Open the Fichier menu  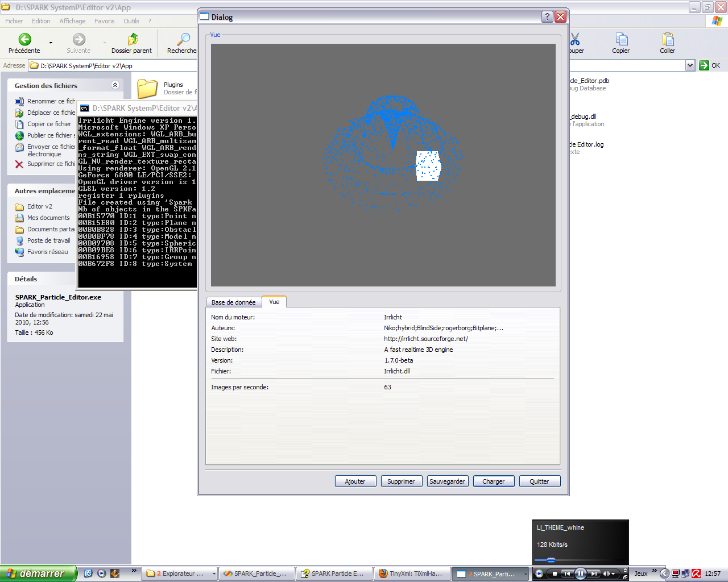pyautogui.click(x=14, y=21)
